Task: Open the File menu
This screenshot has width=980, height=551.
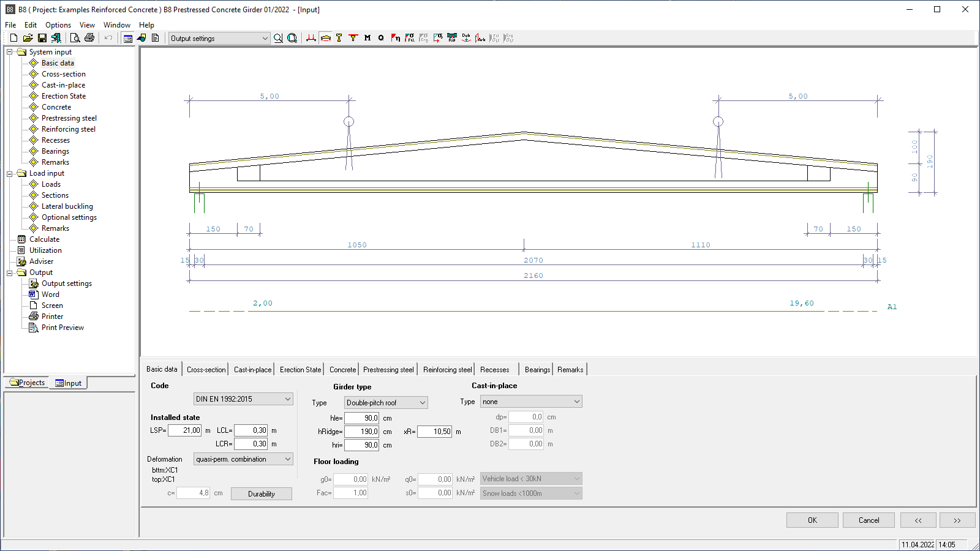Action: (x=10, y=25)
